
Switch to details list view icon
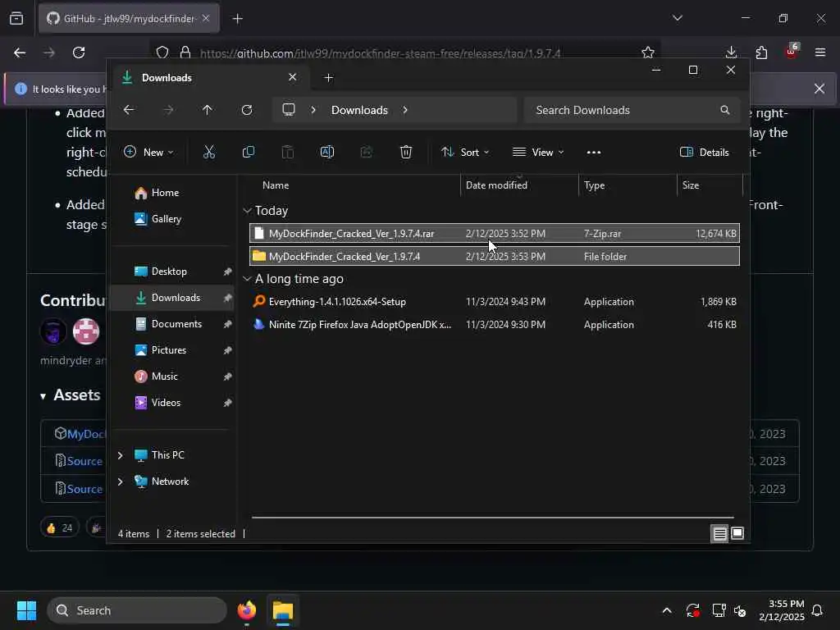[719, 533]
